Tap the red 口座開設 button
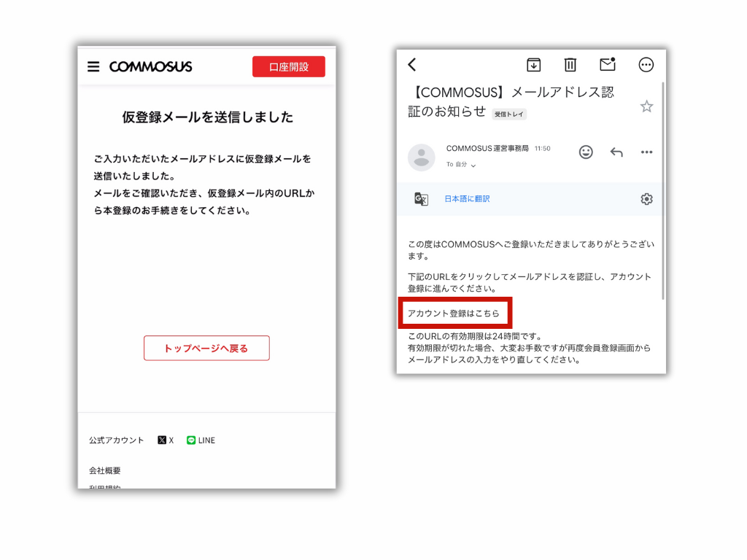The image size is (747, 560). coord(289,66)
